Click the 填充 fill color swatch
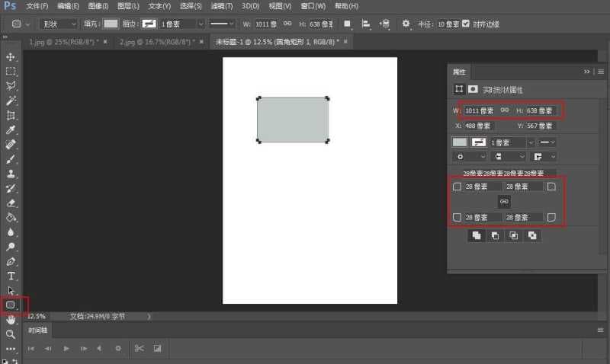The width and height of the screenshot is (610, 364). [x=111, y=24]
